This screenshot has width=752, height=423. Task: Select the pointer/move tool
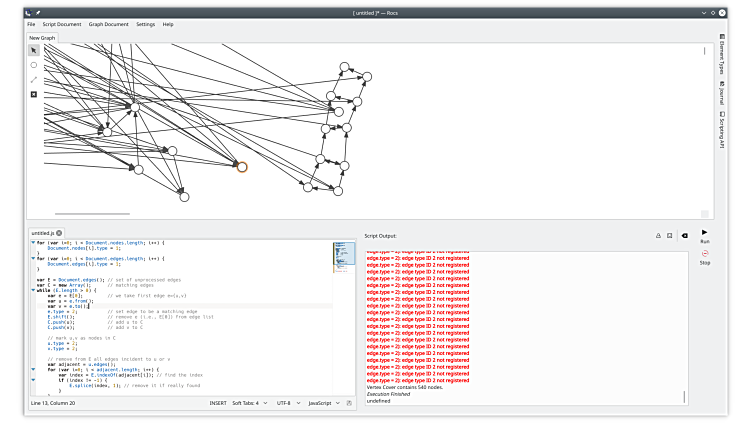pyautogui.click(x=34, y=50)
